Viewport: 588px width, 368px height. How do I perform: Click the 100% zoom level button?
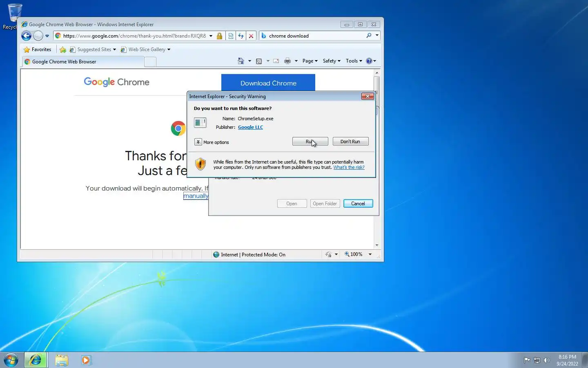click(354, 254)
